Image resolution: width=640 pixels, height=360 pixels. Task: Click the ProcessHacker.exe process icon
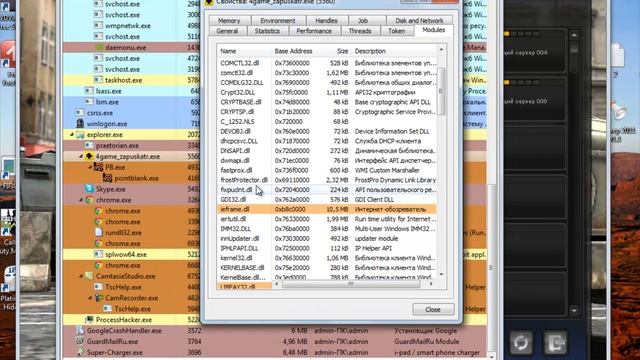pos(89,320)
